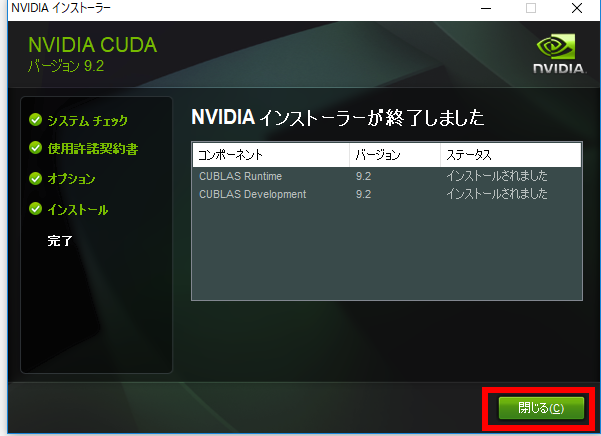Click the green checkmark beside オプション
Image resolution: width=601 pixels, height=436 pixels.
click(36, 179)
